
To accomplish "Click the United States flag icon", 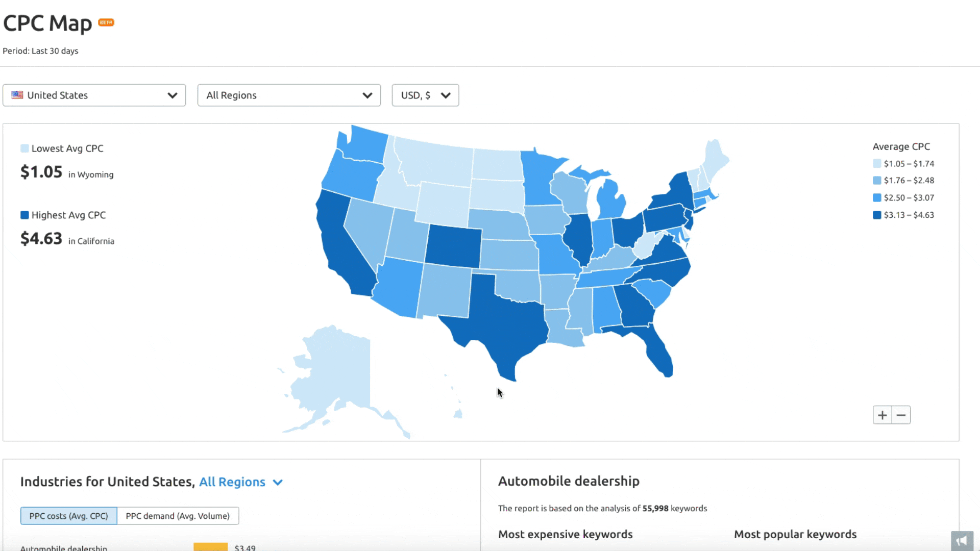I will pos(17,95).
